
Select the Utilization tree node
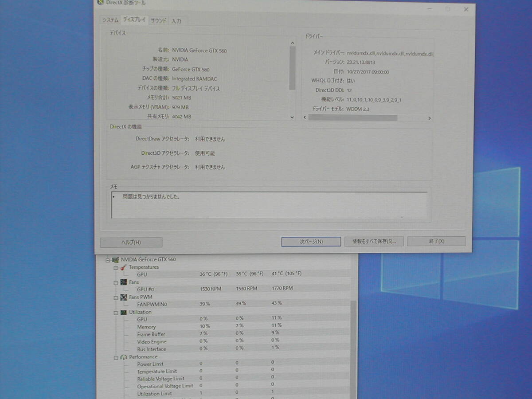tap(140, 312)
